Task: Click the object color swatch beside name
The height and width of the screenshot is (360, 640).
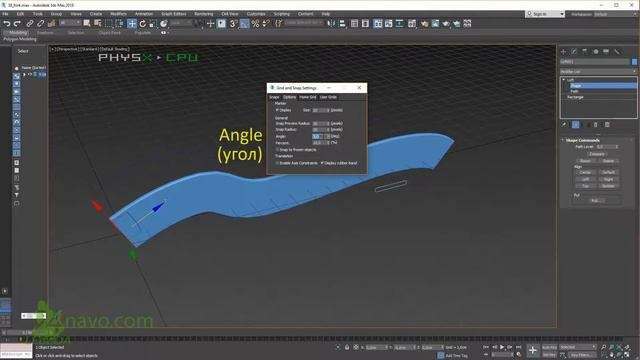Action: pos(634,62)
